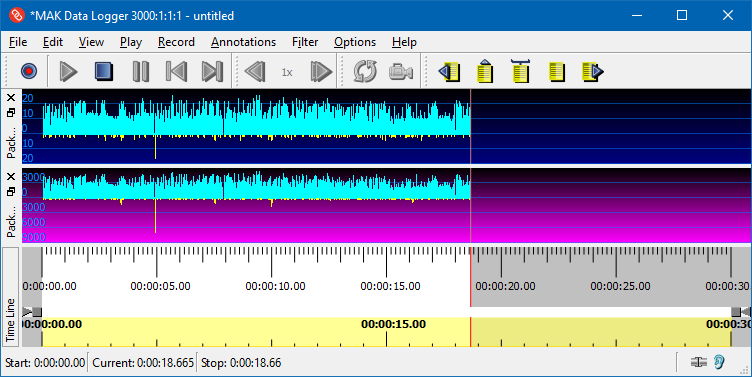Click the ear listening status icon
Screen dimensions: 752x377
(719, 362)
